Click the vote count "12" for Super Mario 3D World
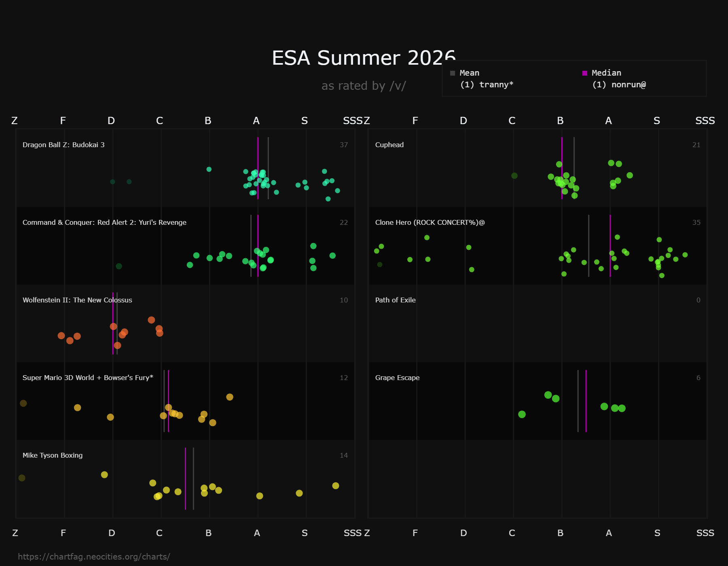728x566 pixels. point(344,378)
